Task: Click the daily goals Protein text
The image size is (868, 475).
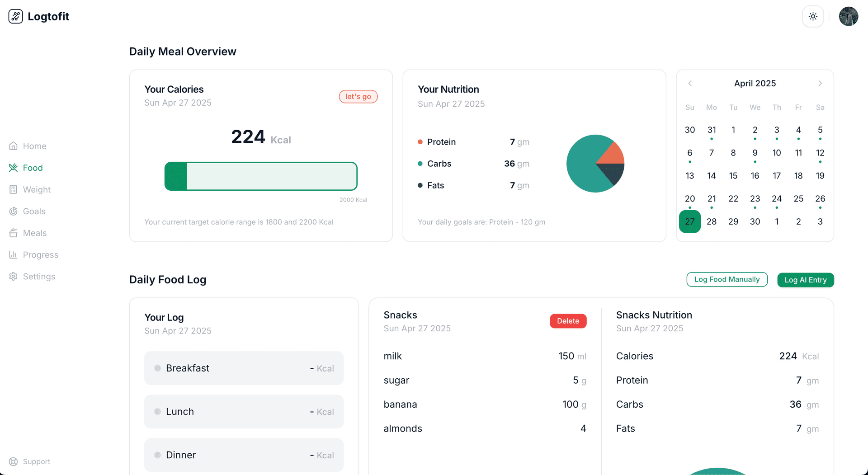Action: 481,222
